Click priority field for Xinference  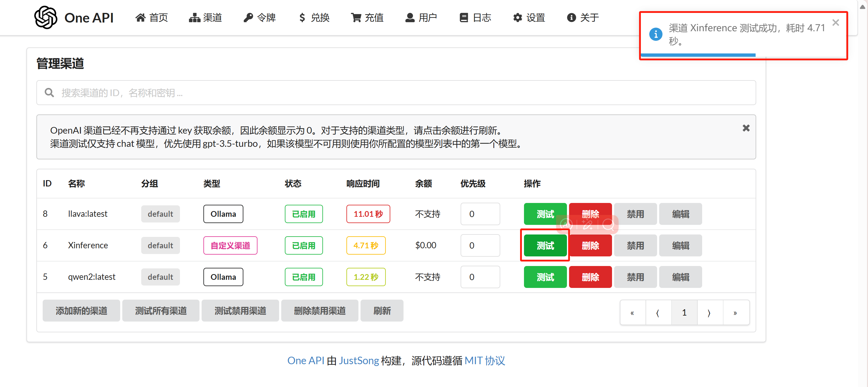click(480, 246)
